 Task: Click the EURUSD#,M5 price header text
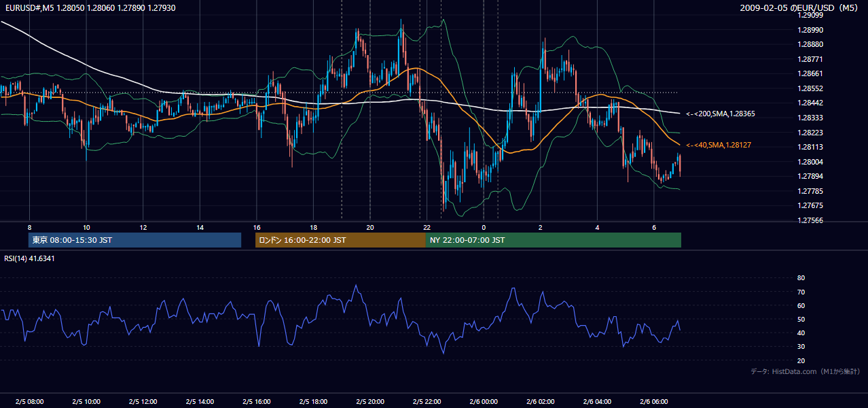[x=90, y=7]
